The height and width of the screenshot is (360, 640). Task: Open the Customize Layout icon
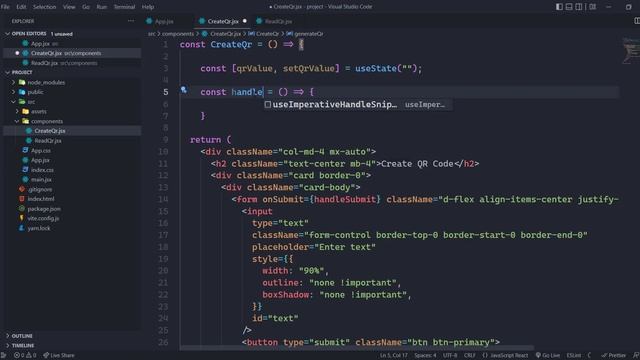pyautogui.click(x=593, y=7)
